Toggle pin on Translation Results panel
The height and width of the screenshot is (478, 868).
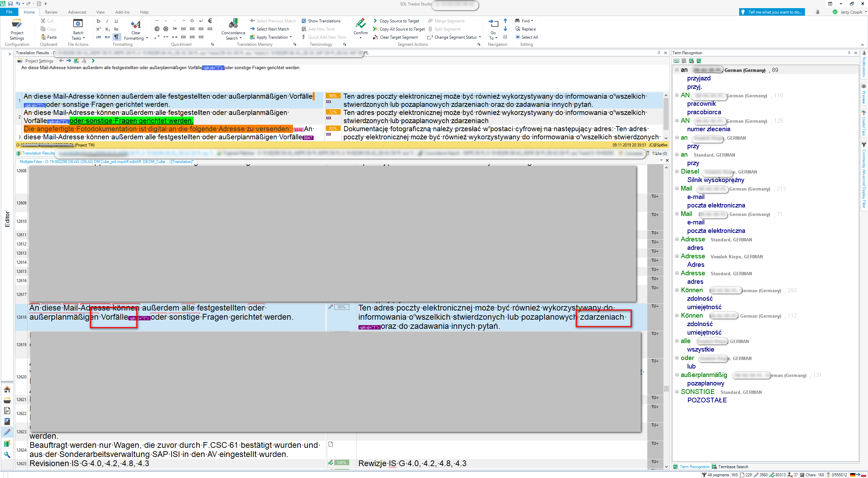(659, 53)
